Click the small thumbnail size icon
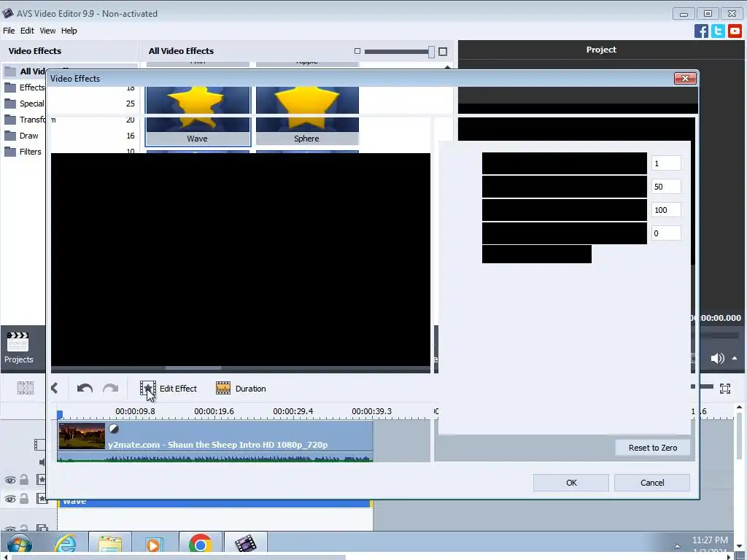 point(357,51)
